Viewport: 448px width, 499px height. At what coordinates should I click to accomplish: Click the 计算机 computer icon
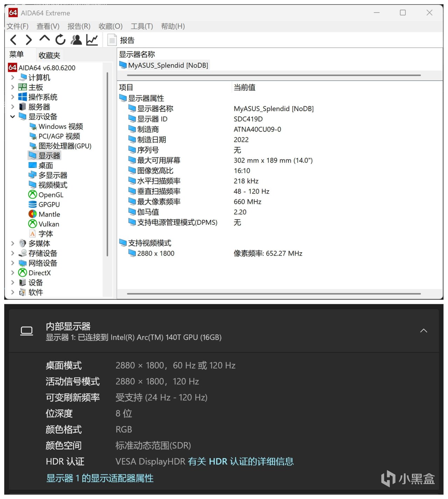click(x=23, y=77)
